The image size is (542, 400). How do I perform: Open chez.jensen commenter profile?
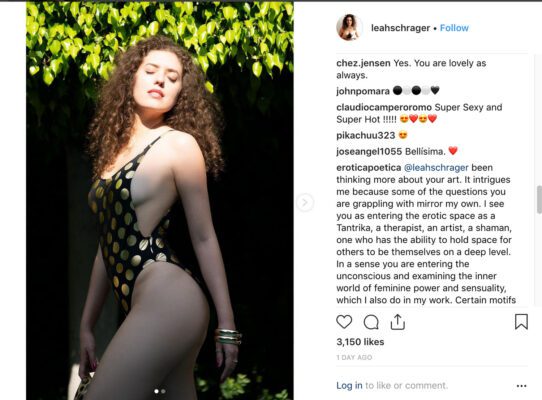(x=363, y=63)
